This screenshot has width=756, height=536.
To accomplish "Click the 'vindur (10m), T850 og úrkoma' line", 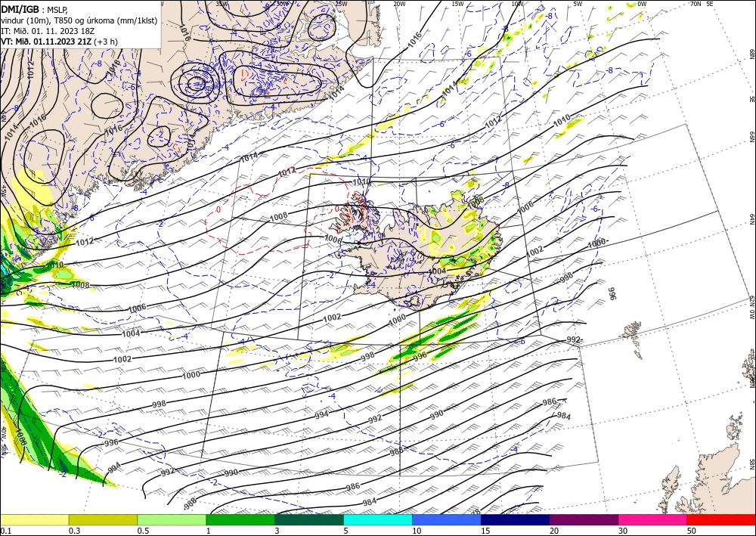I will [x=79, y=20].
